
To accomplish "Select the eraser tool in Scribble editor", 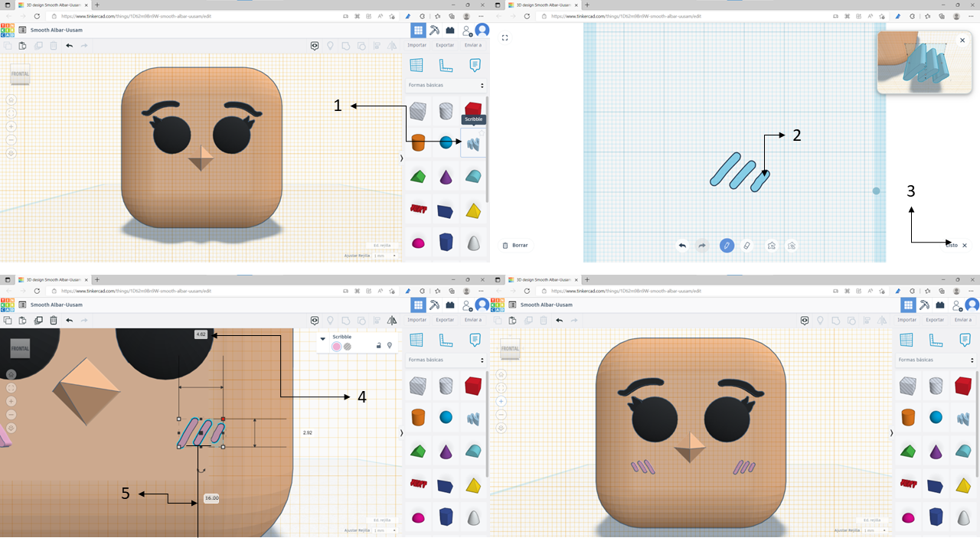I will coord(748,246).
